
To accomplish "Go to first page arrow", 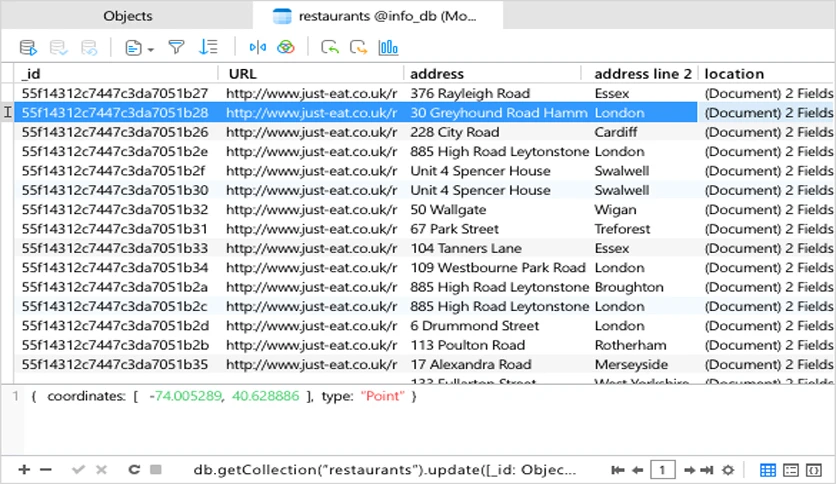I will 618,470.
